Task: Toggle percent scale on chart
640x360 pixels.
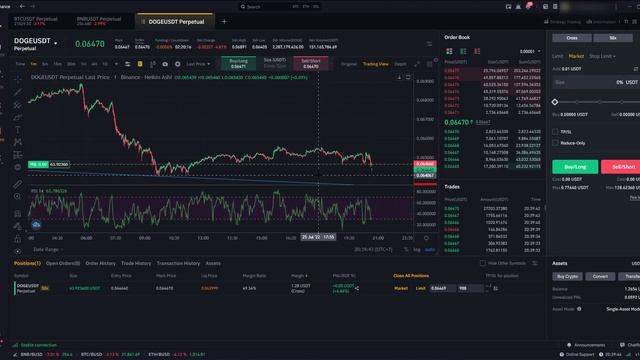Action: [x=406, y=249]
